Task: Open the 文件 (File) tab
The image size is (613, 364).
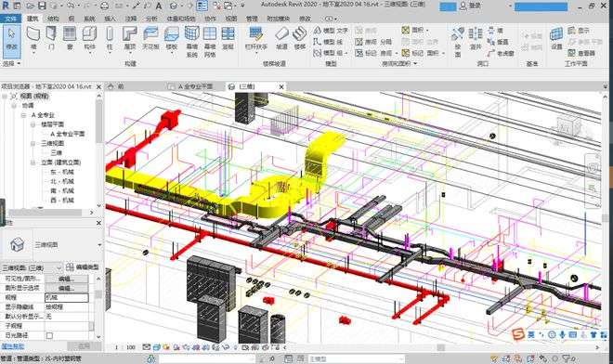Action: coord(10,19)
